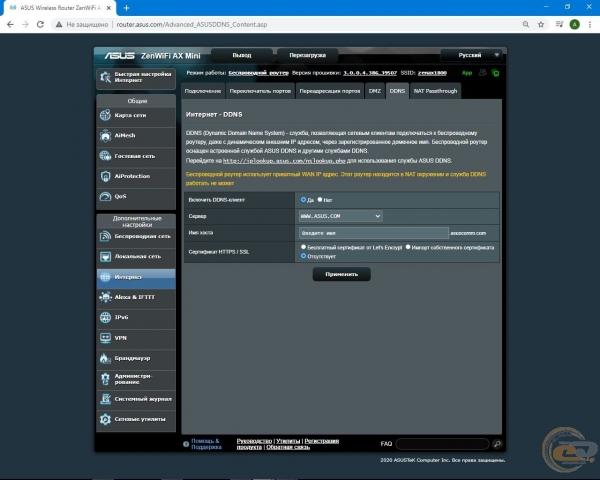
Task: Open the Утилиты footer link
Action: 288,441
